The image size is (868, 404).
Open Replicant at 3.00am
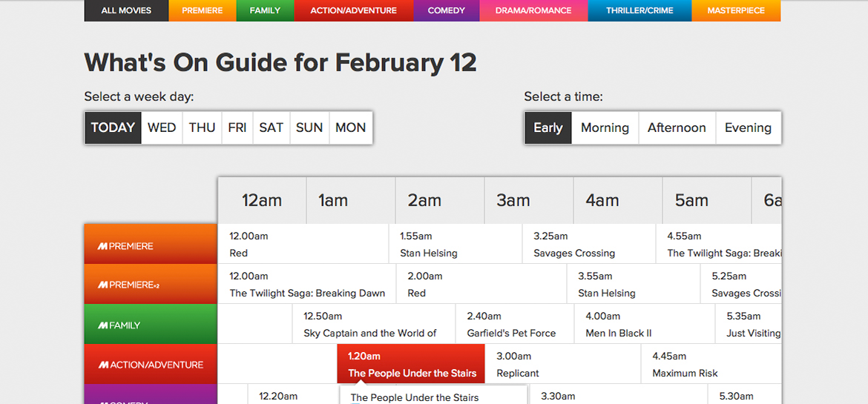coord(563,363)
